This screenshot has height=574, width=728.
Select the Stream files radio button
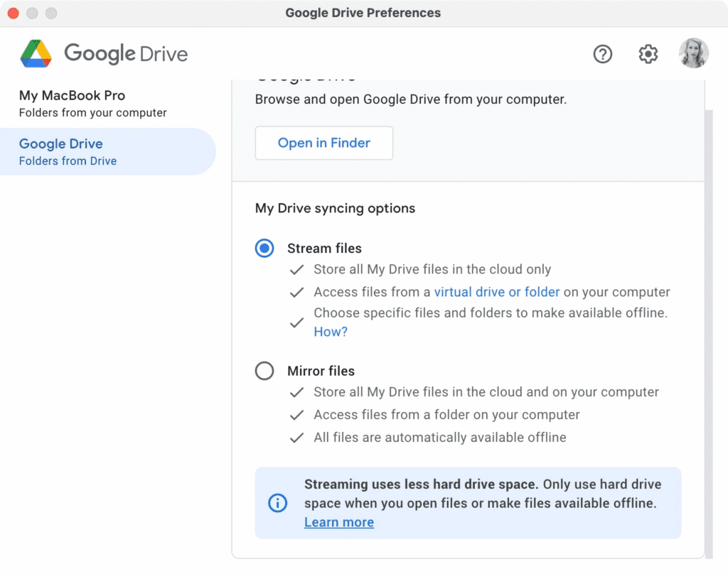(264, 249)
